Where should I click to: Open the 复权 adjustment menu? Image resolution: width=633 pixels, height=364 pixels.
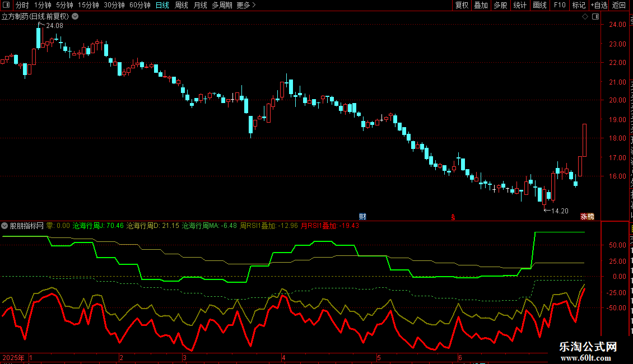(462, 5)
